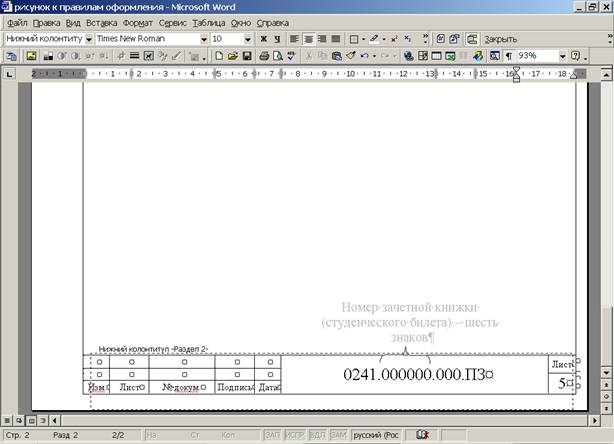Click the highlight marker icon

point(374,39)
